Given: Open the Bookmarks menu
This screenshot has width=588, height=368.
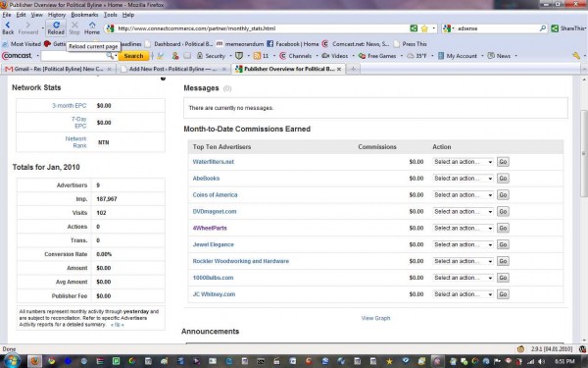Looking at the screenshot, I should point(84,15).
